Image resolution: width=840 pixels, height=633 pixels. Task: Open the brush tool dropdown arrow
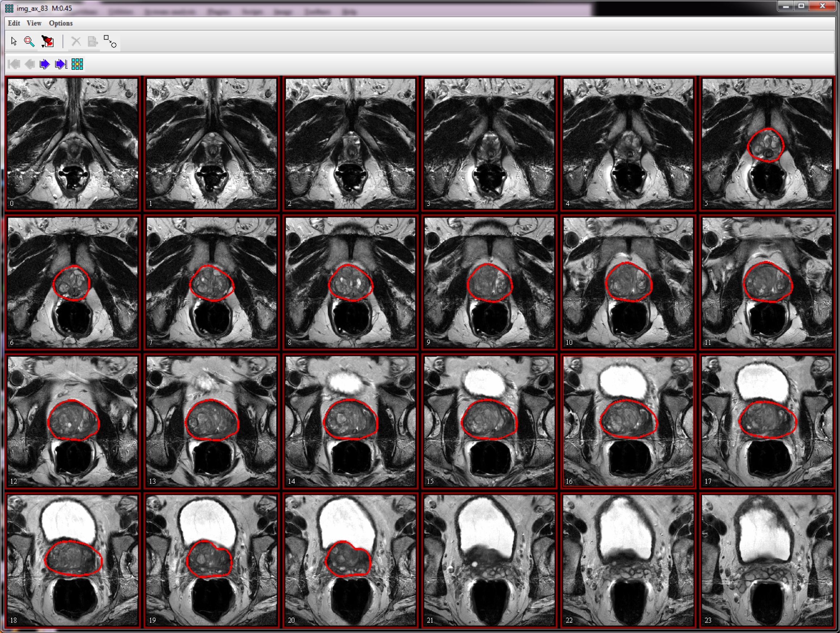pos(43,46)
